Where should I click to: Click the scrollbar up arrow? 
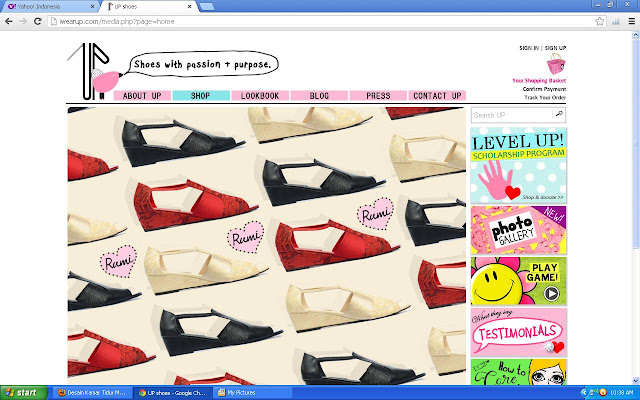(x=636, y=35)
